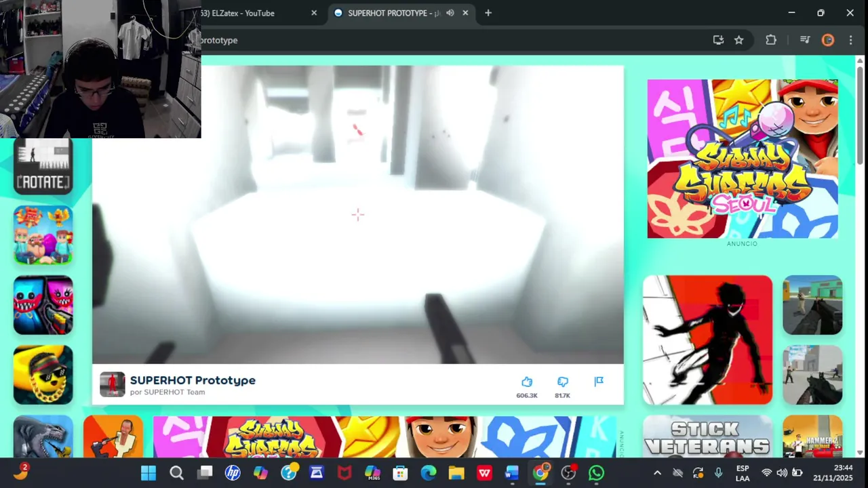Viewport: 868px width, 488px height.
Task: Open the yellow smiley with sunglasses game
Action: click(43, 375)
